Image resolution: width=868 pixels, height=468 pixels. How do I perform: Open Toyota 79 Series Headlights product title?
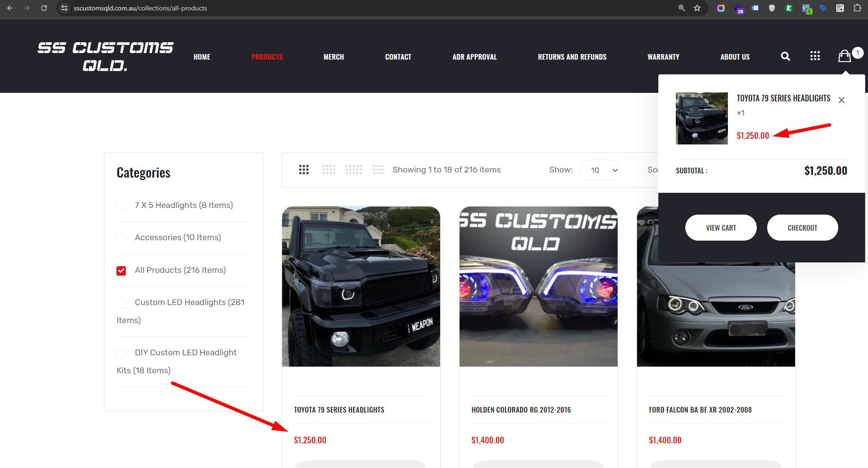[339, 410]
